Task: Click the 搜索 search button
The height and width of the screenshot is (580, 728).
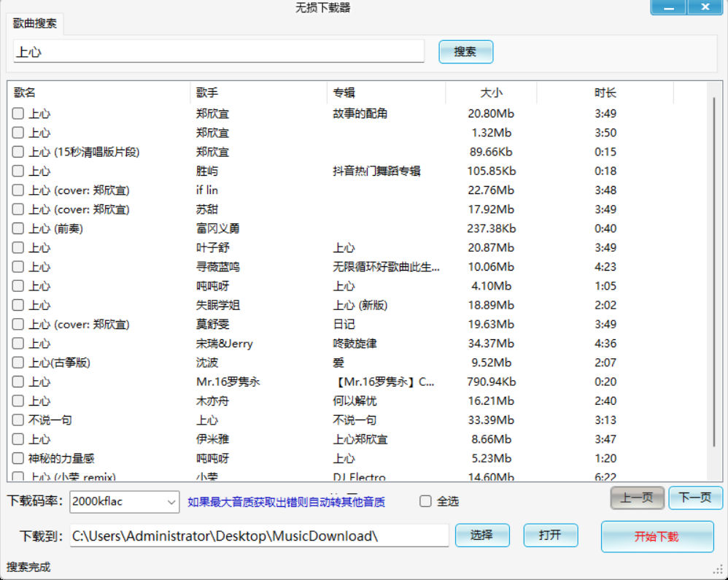Action: click(465, 51)
